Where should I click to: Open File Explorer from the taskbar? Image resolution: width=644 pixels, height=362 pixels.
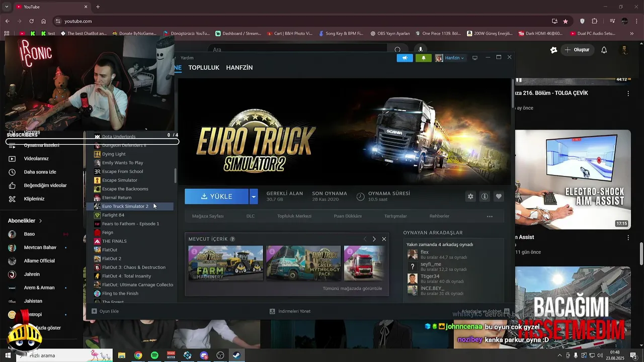click(x=122, y=355)
